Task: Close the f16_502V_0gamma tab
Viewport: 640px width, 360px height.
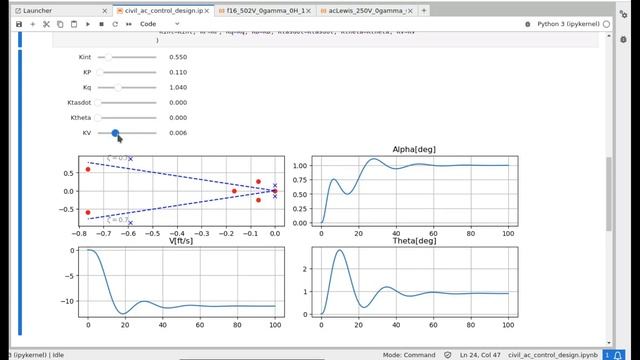Action: [309, 11]
